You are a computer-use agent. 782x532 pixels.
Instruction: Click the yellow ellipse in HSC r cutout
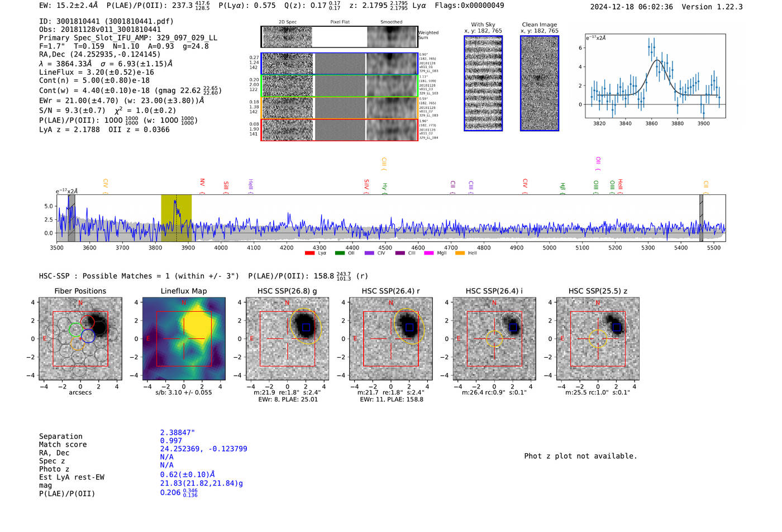point(409,327)
